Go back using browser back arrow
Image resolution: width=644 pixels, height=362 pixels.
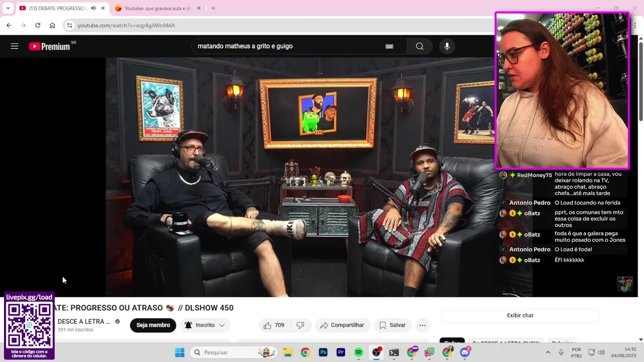9,25
